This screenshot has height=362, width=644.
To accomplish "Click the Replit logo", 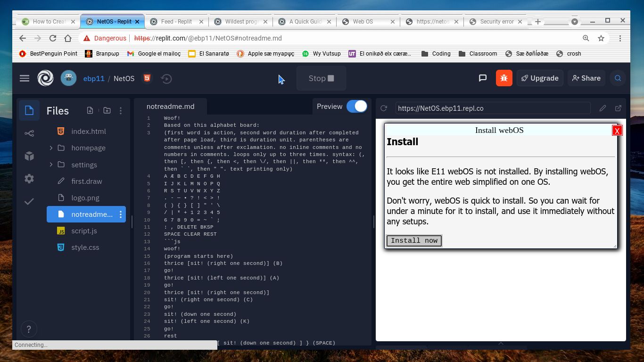I will point(45,78).
